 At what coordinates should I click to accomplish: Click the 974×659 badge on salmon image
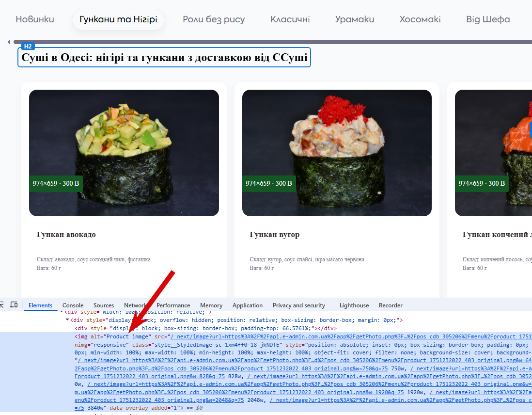(x=482, y=183)
